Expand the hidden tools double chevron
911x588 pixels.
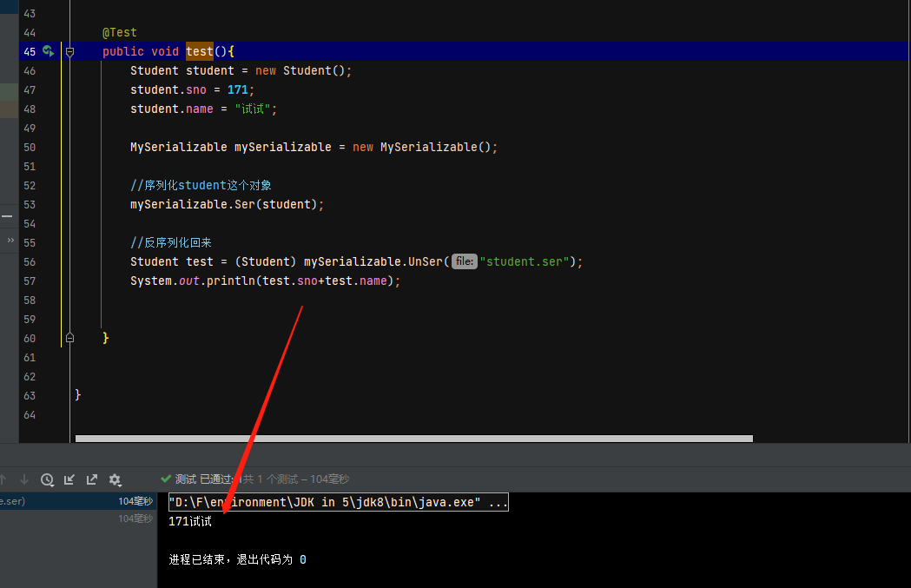pos(10,240)
